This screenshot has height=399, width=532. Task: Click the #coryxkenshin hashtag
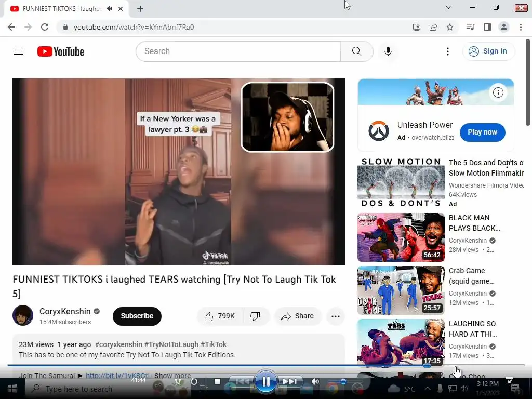(118, 344)
